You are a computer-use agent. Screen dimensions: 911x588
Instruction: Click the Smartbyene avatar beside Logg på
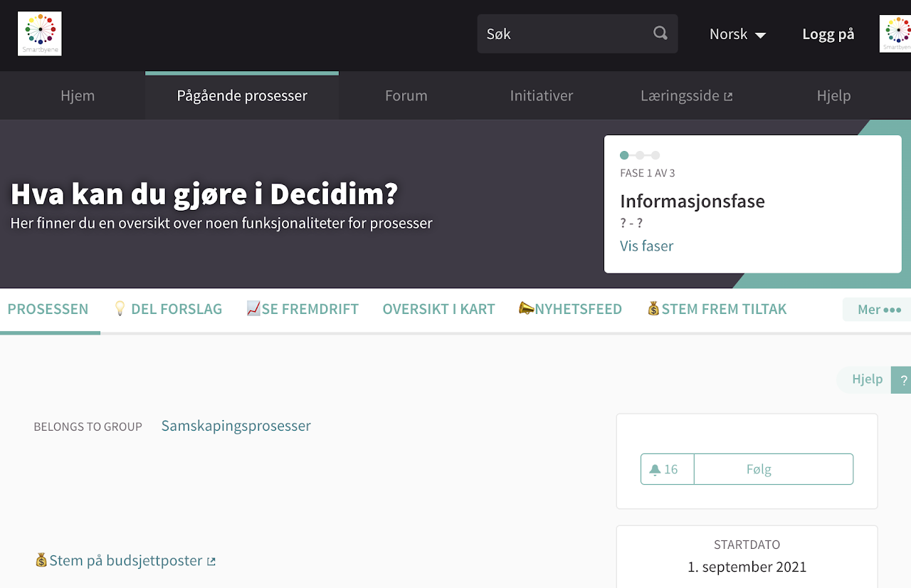(895, 33)
